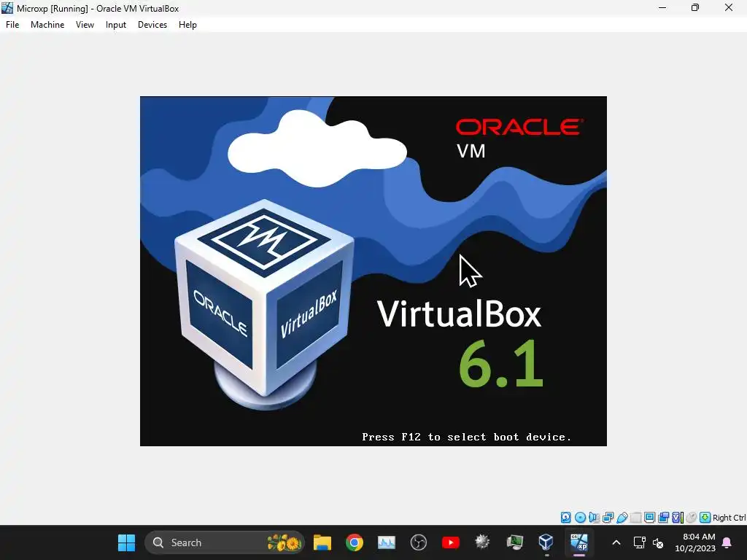The height and width of the screenshot is (560, 747).
Task: Click the Right Ctrl host key label
Action: (x=729, y=518)
